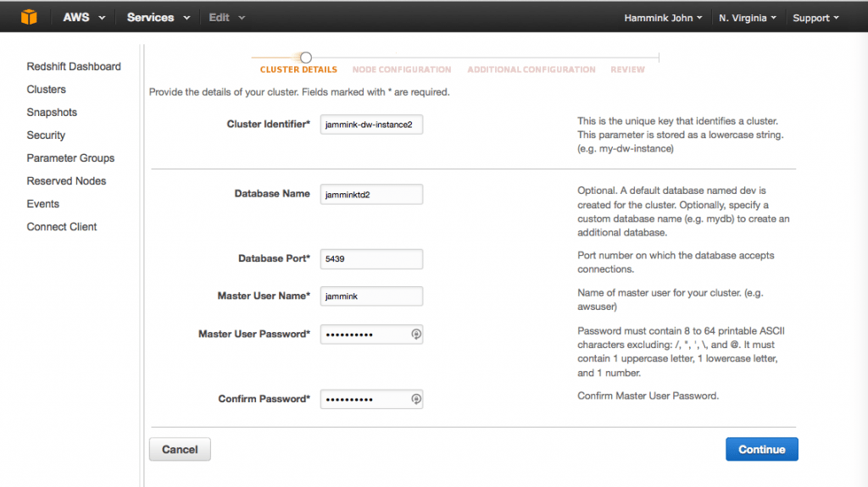Go to Redshift Dashboard in sidebar

pos(74,66)
